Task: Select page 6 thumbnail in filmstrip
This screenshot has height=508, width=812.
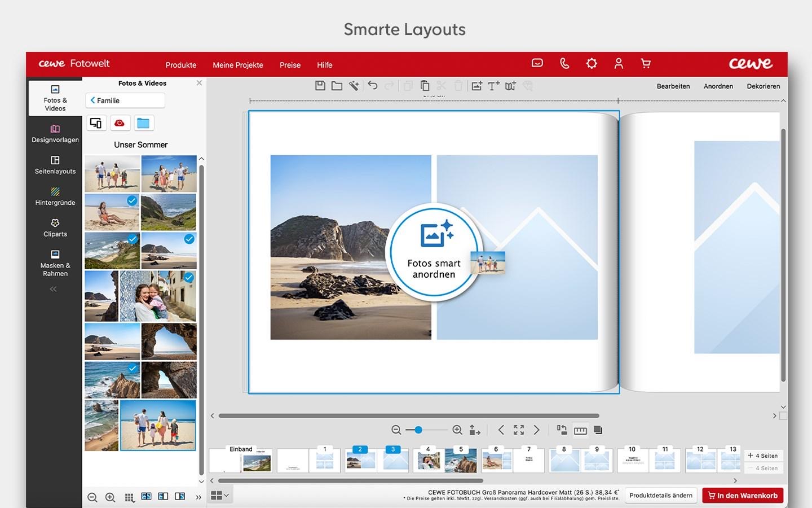Action: (496, 460)
